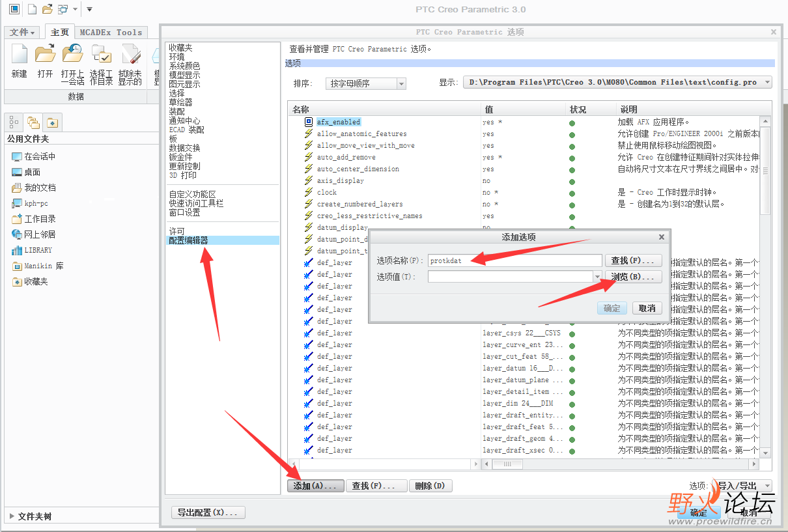This screenshot has height=532, width=788.
Task: Click the open folder icon in quick access toolbar
Action: 47,9
